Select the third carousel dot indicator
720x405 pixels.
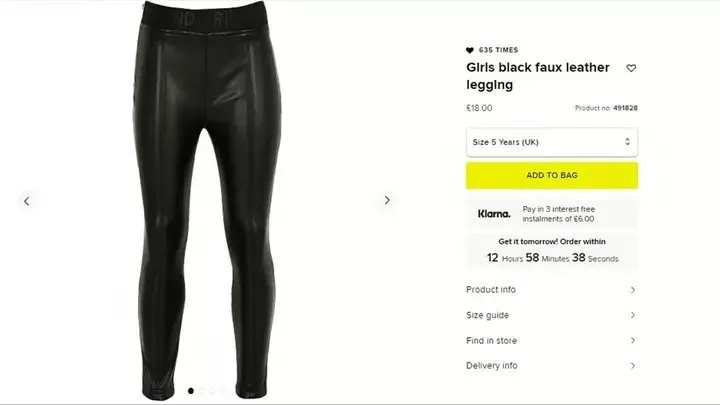[x=212, y=391]
